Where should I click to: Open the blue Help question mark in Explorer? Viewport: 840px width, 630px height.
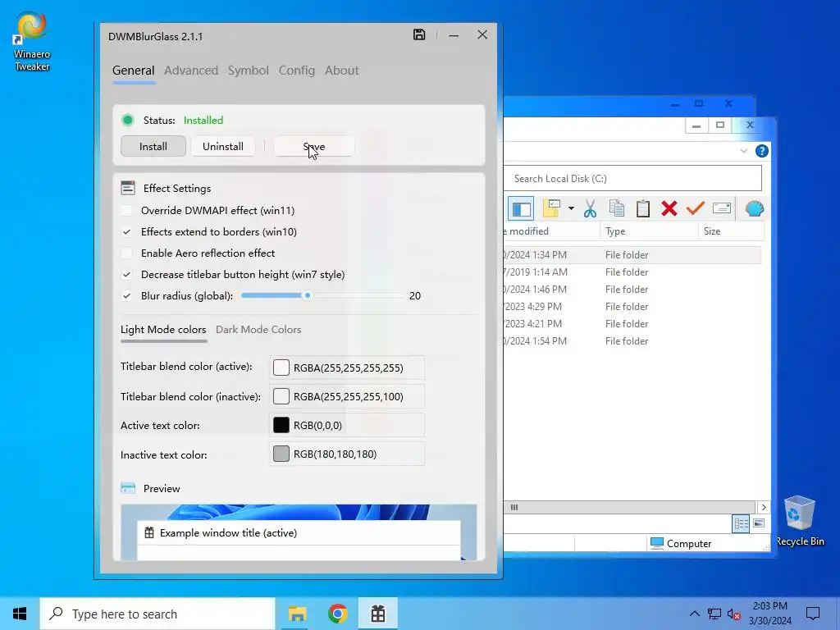(x=761, y=151)
